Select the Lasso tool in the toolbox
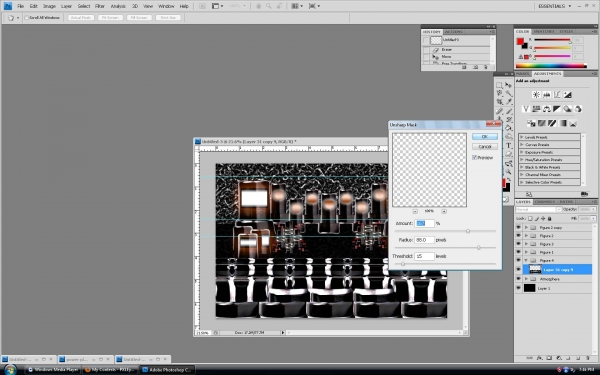 (x=499, y=94)
